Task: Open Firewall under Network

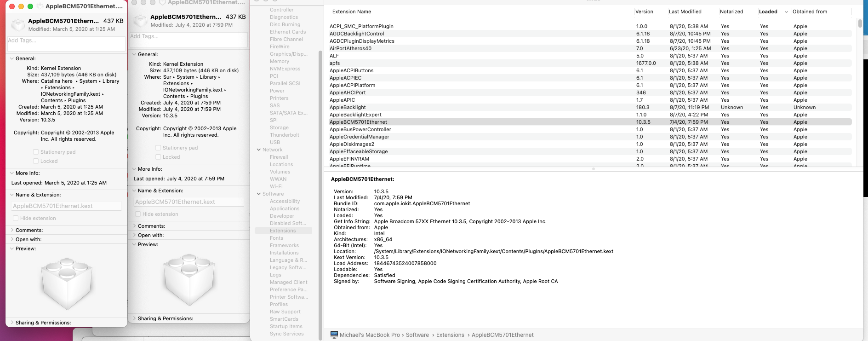Action: tap(279, 157)
